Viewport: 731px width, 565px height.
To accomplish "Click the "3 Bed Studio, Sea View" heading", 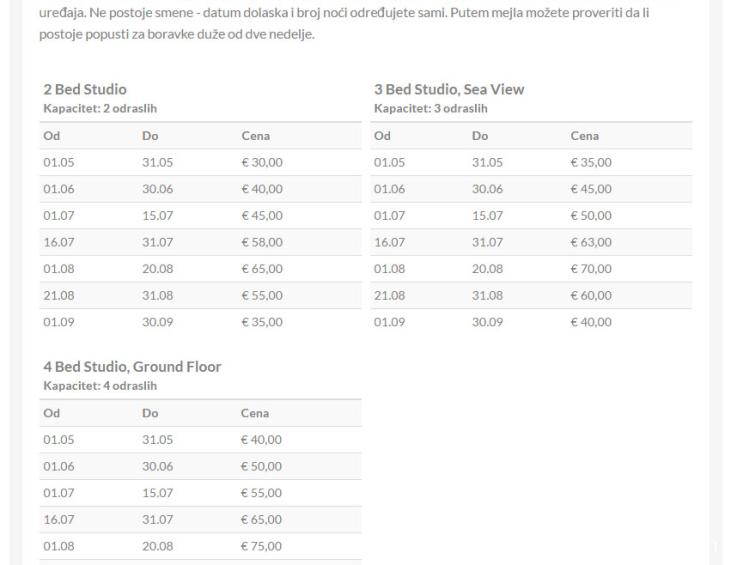I will (x=449, y=90).
